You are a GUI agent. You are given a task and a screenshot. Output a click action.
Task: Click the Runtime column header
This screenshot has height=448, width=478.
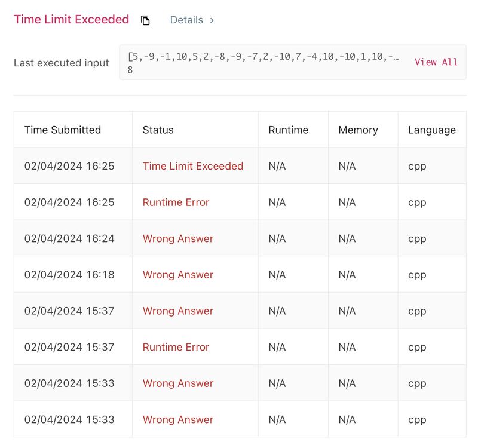click(288, 130)
